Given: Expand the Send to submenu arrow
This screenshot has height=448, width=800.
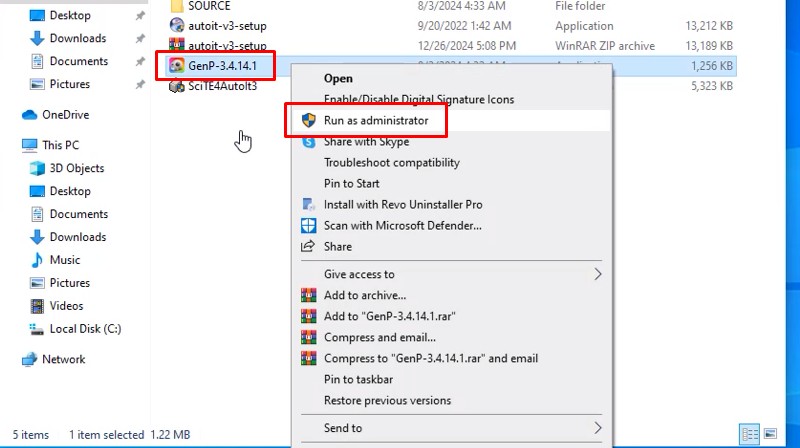Looking at the screenshot, I should tap(598, 428).
